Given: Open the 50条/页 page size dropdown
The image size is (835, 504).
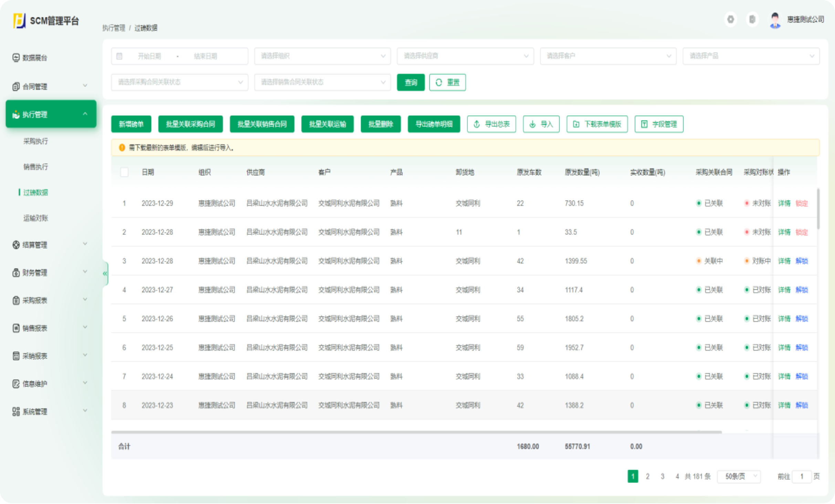Looking at the screenshot, I should (x=739, y=476).
